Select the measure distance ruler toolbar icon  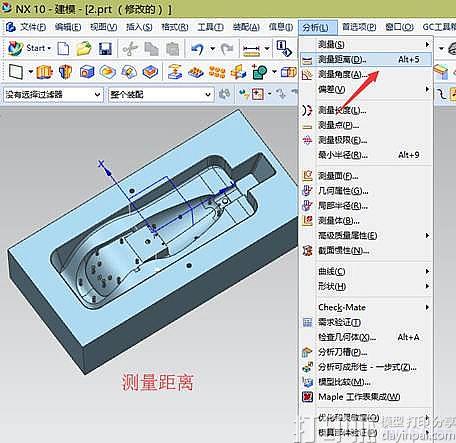[x=252, y=49]
